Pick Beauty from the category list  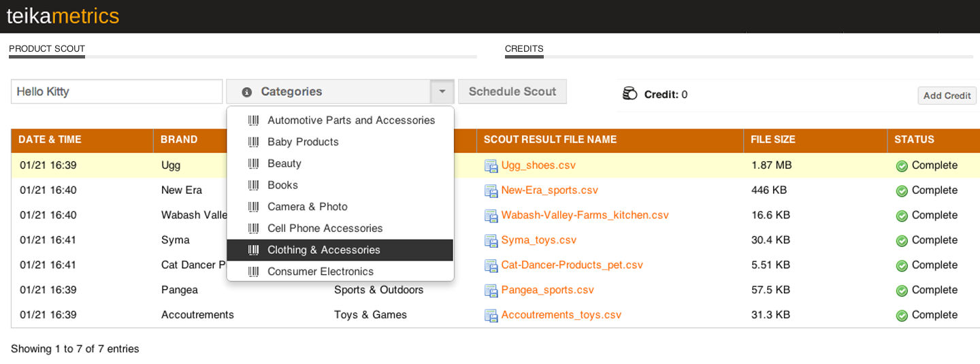340,164
